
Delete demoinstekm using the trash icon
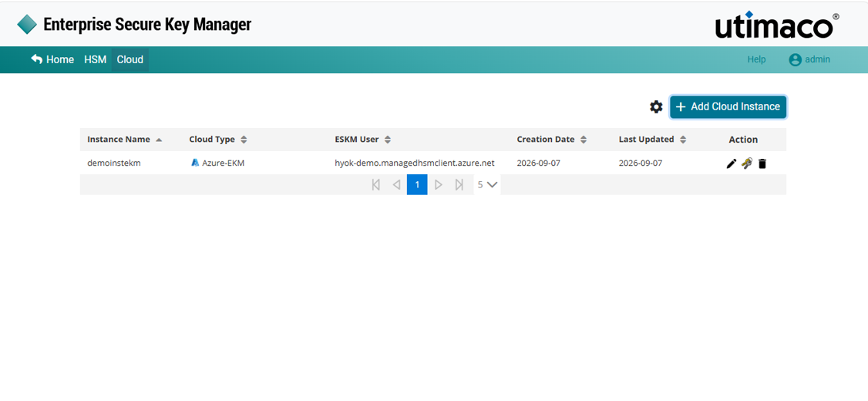coord(762,163)
